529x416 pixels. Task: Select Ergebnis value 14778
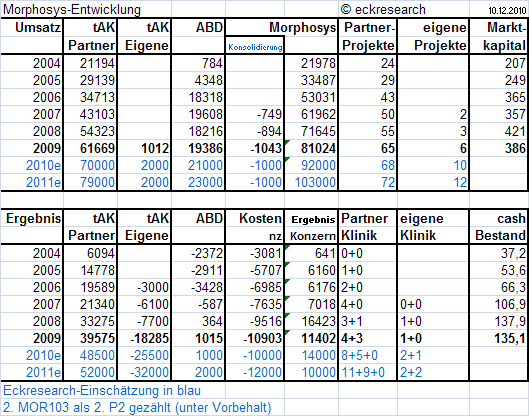click(x=97, y=270)
